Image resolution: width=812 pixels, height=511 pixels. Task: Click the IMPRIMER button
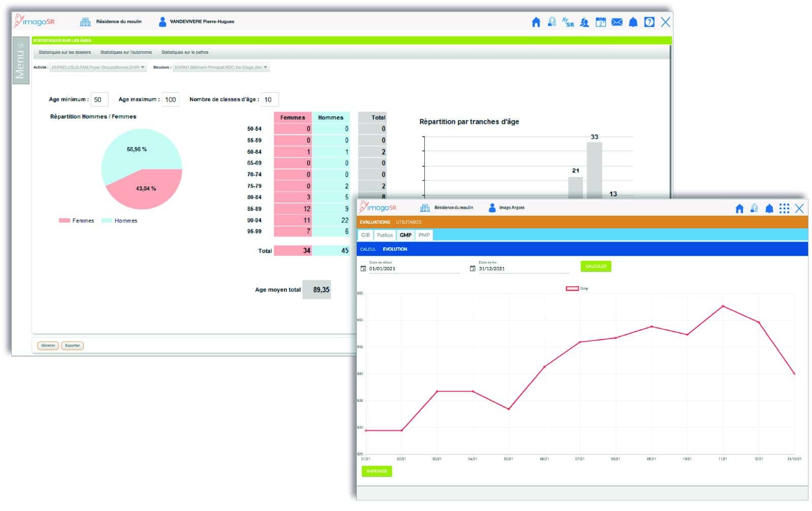click(x=377, y=471)
